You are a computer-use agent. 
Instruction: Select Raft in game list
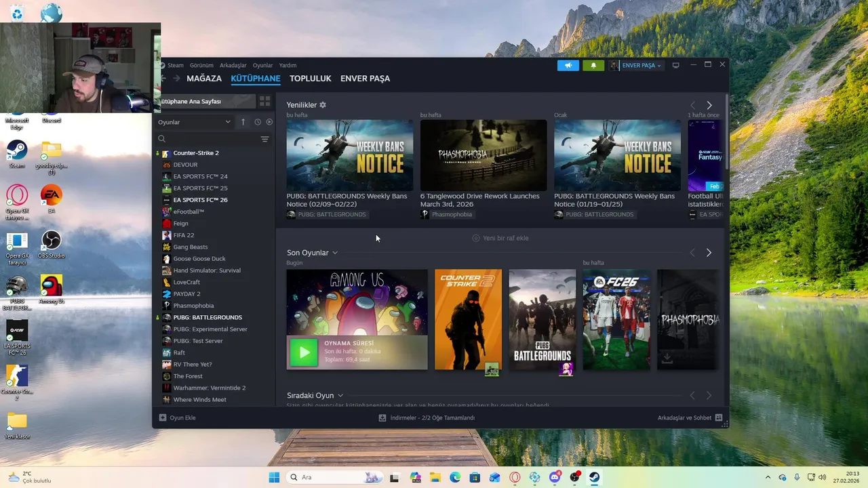coord(179,352)
